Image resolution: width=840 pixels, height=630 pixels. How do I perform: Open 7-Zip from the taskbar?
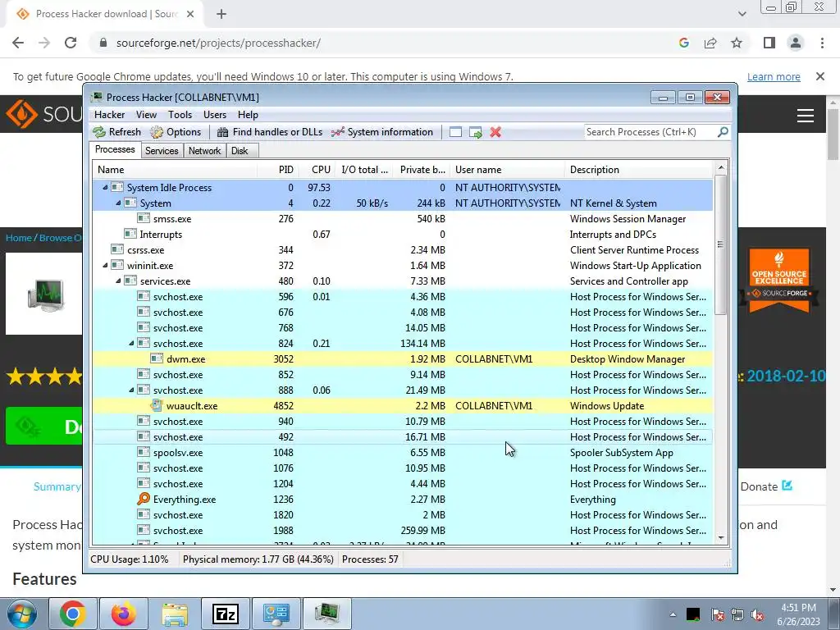click(225, 614)
